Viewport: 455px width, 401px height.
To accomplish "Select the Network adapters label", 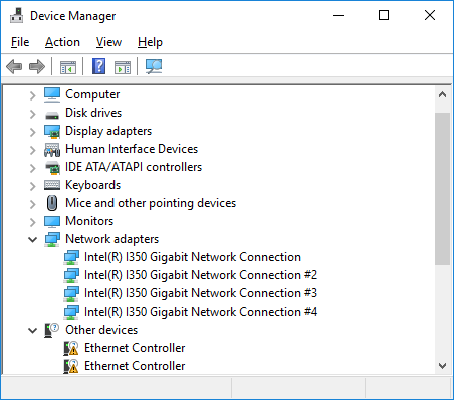I will [x=112, y=239].
